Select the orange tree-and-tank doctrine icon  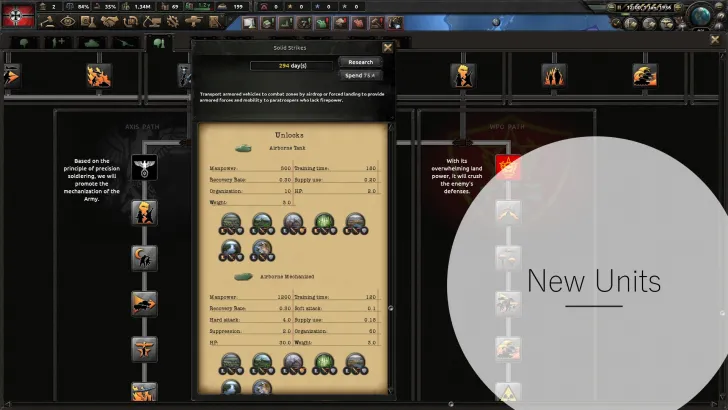tap(645, 76)
